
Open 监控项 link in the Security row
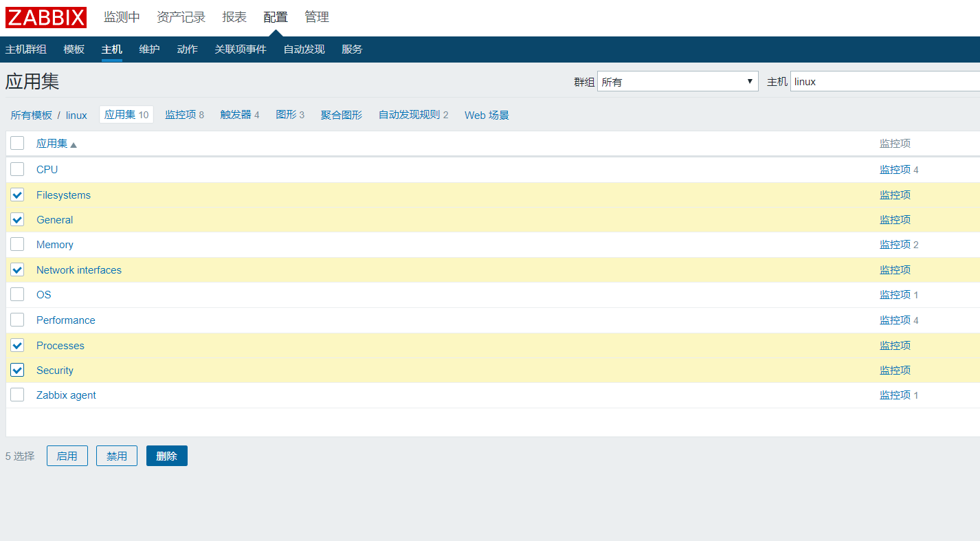coord(895,370)
